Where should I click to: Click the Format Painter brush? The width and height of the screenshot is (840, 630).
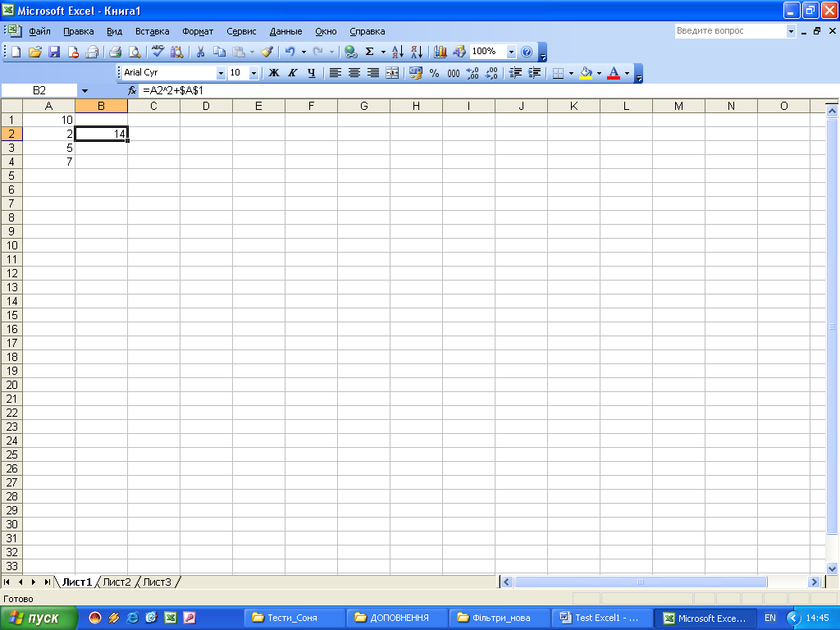(267, 52)
